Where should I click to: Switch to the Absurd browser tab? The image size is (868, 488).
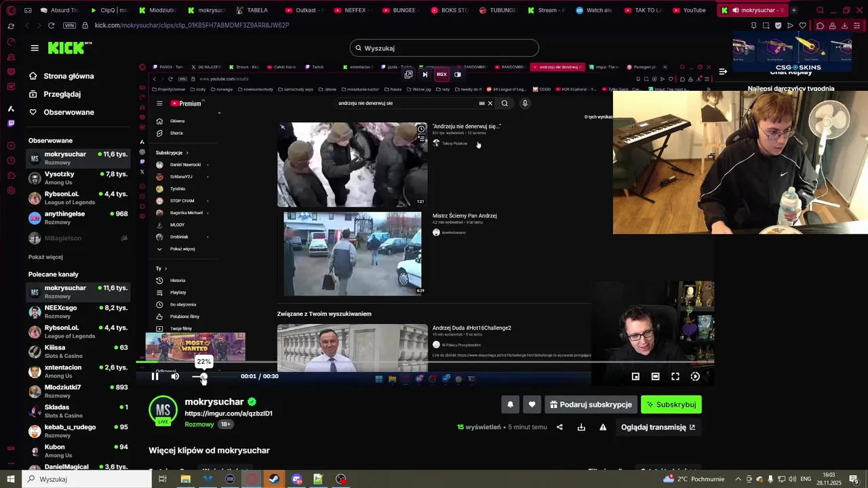(60, 10)
